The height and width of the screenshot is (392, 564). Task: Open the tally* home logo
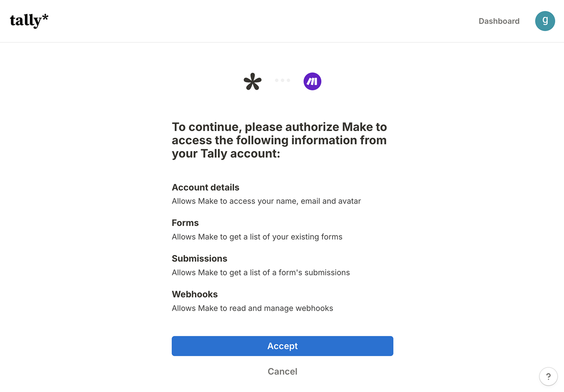point(29,21)
